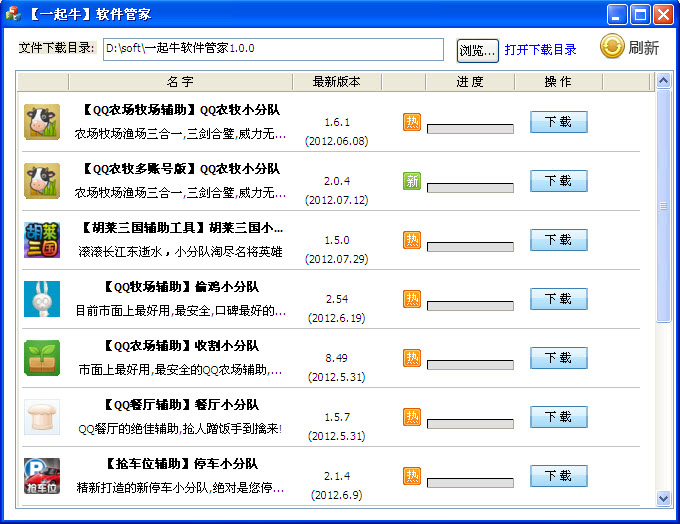The image size is (680, 524).
Task: Download QQ农场牧场辅助 version 1.6.1
Action: [559, 122]
